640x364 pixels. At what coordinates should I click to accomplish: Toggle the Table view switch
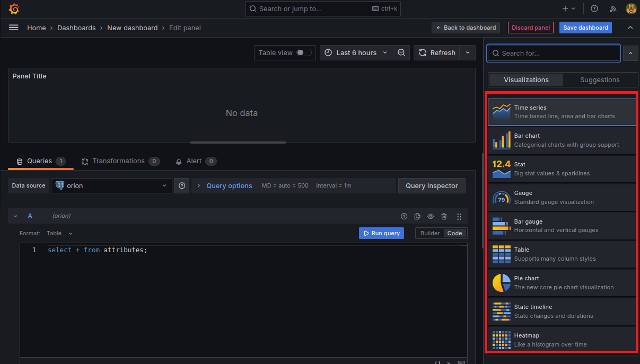tap(304, 52)
